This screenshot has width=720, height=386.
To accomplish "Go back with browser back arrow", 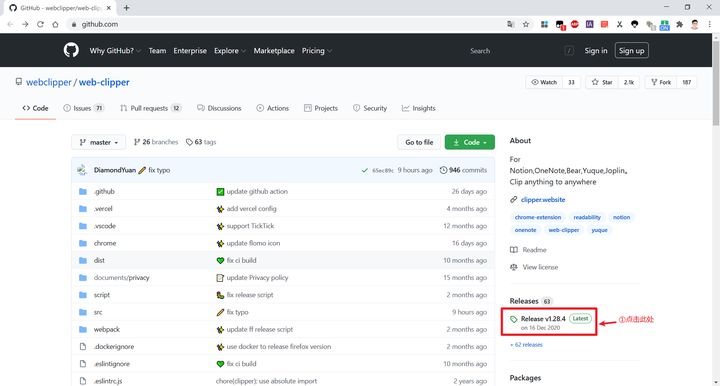I will (10, 24).
